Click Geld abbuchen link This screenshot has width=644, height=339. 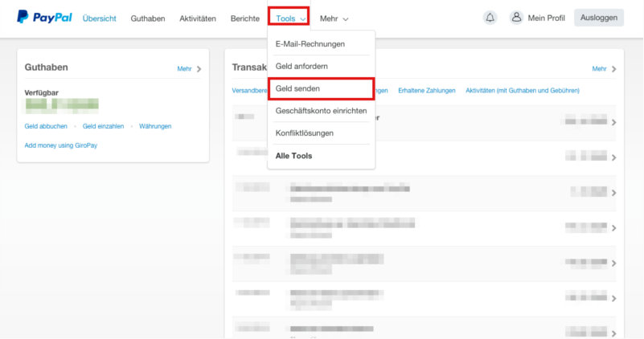coord(46,126)
